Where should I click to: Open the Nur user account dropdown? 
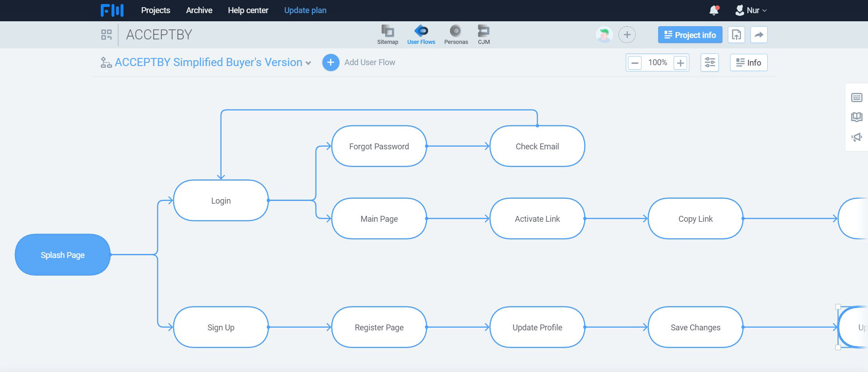pyautogui.click(x=751, y=10)
